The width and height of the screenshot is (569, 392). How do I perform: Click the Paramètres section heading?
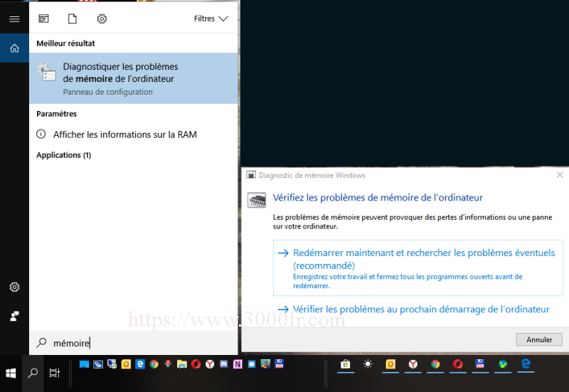pyautogui.click(x=57, y=114)
